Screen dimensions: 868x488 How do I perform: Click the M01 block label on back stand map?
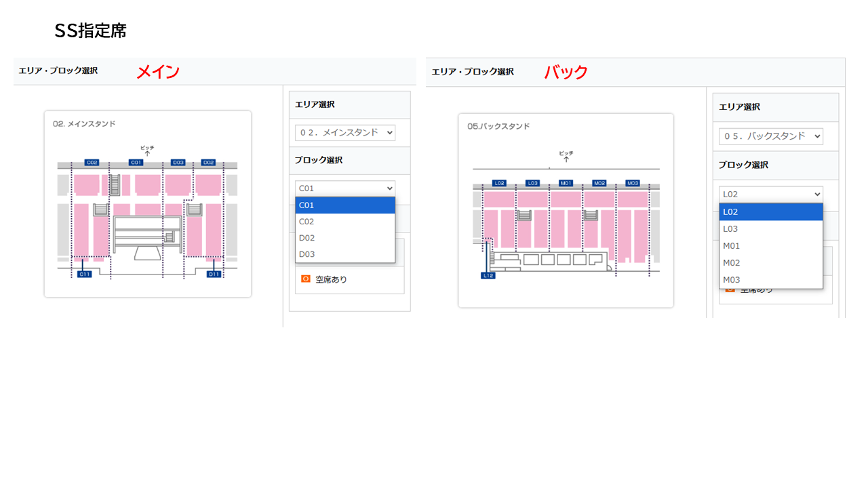[x=566, y=183]
